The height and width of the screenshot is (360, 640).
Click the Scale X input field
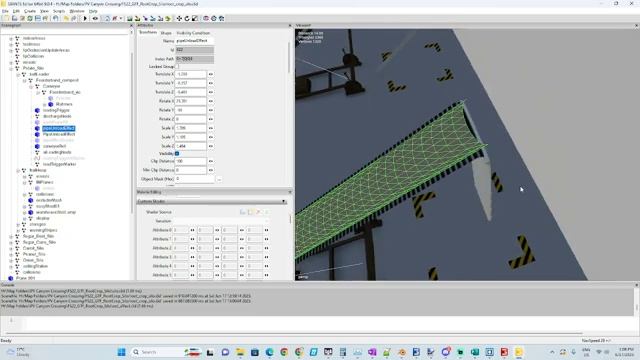click(191, 128)
